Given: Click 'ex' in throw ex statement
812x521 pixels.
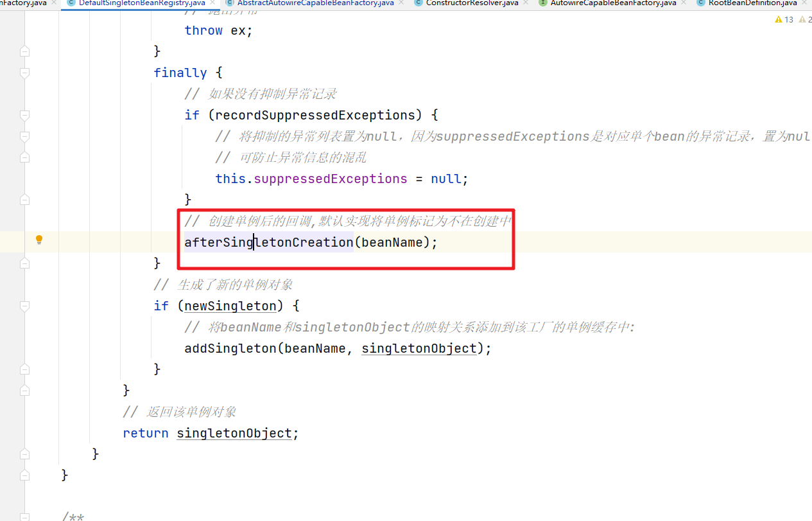Looking at the screenshot, I should (x=238, y=30).
